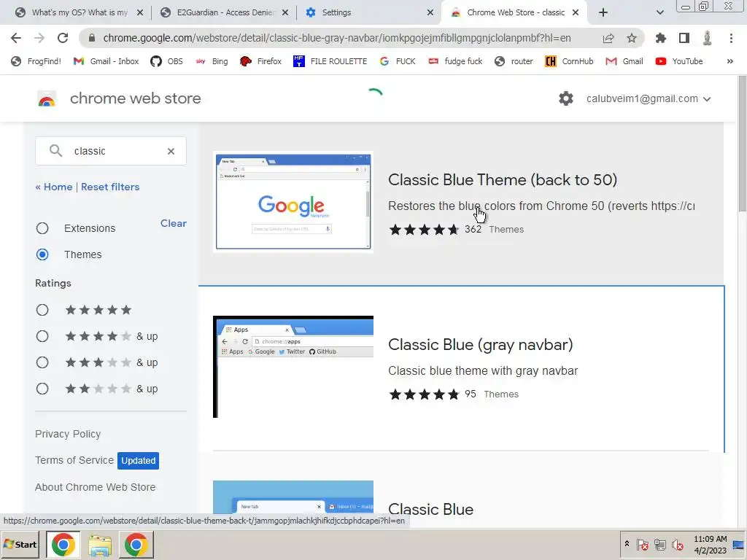Open the Classic Blue Theme (back to 50) title
The height and width of the screenshot is (560, 747).
[x=503, y=180]
